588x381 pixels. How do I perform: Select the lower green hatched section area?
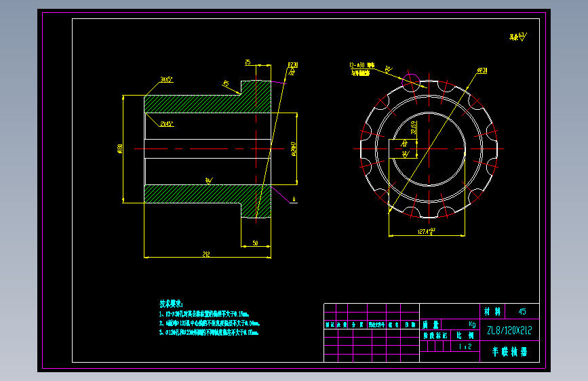(208, 195)
